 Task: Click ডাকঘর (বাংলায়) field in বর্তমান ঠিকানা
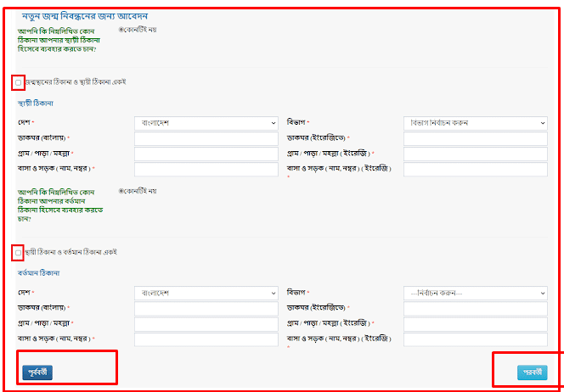[x=206, y=308]
